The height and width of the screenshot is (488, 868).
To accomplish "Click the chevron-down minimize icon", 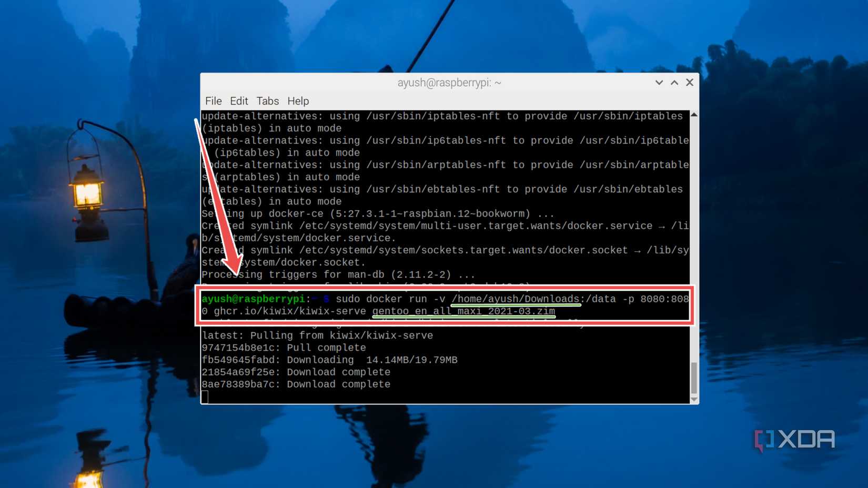I will (659, 83).
